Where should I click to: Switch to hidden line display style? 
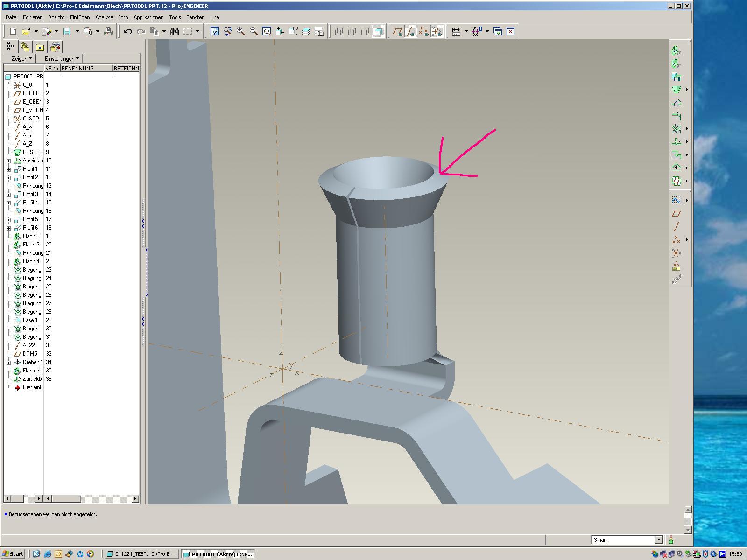(x=352, y=31)
